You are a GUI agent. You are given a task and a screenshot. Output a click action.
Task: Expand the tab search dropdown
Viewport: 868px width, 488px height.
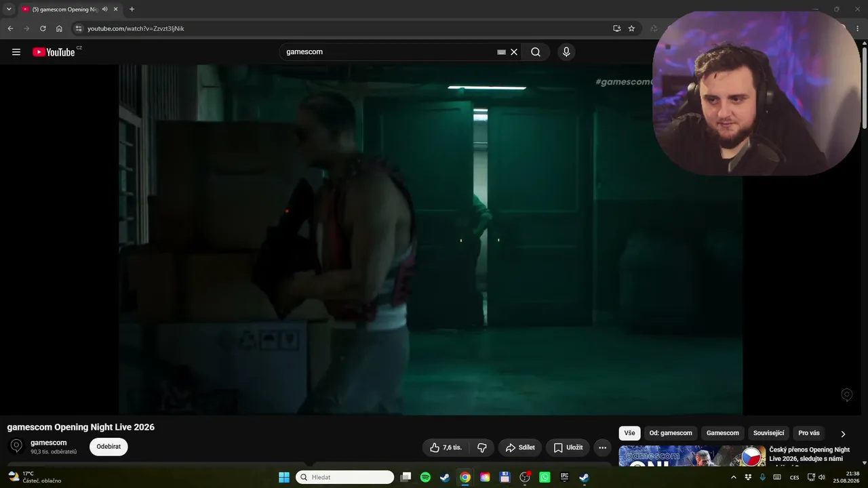[x=9, y=9]
